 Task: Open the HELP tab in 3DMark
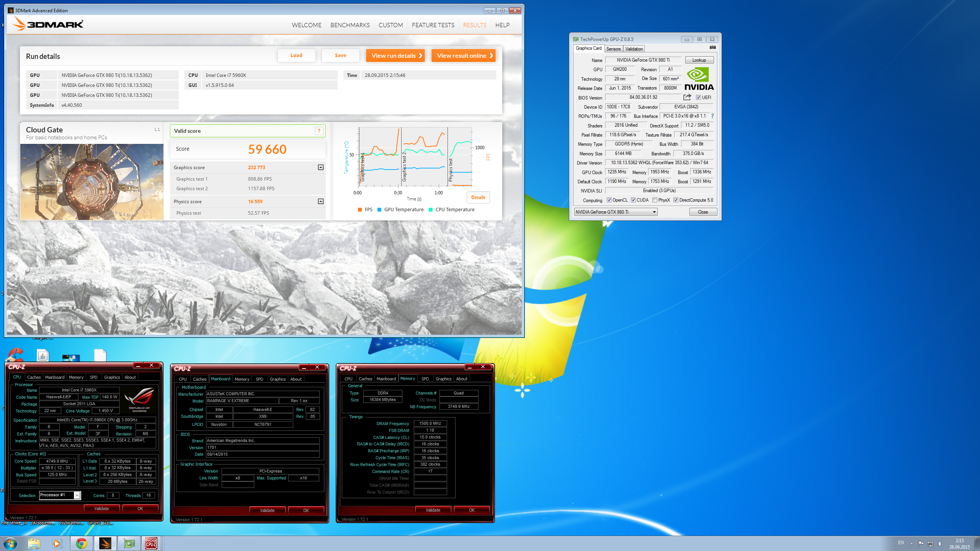(502, 25)
